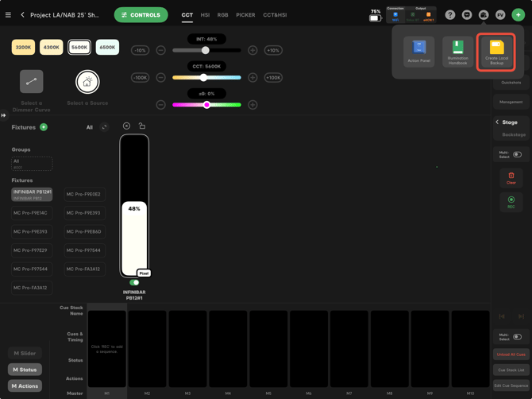Image resolution: width=532 pixels, height=399 pixels.
Task: Toggle the Pixel badge on the fader
Action: [144, 273]
